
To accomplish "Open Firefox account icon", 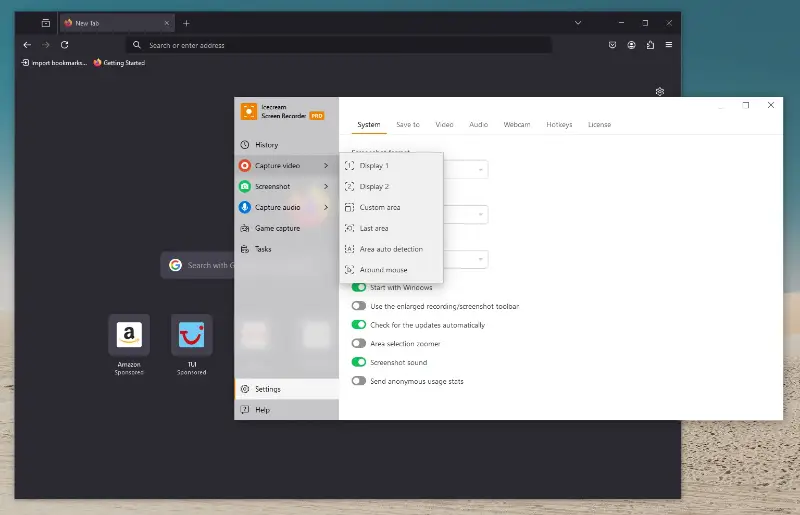I will tap(632, 45).
